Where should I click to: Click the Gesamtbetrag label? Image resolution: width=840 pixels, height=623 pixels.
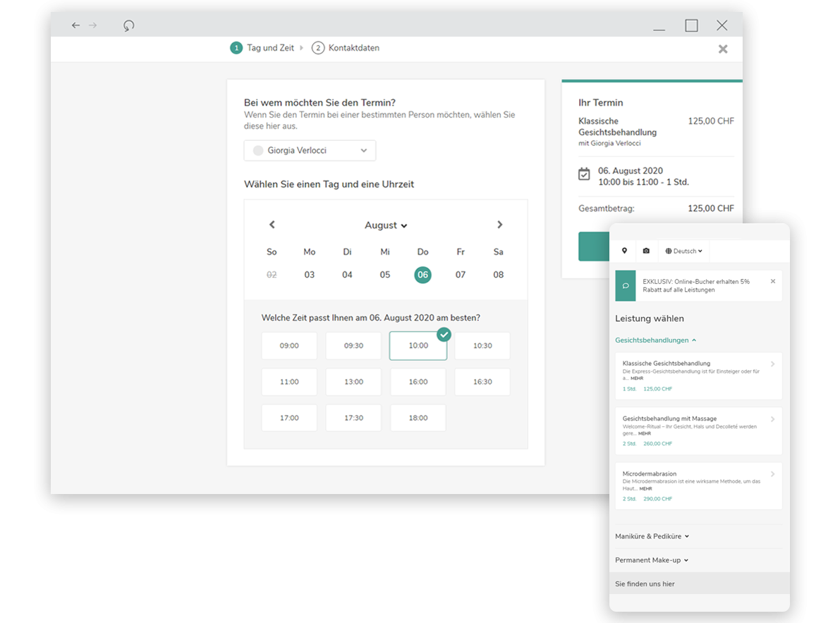pos(606,208)
